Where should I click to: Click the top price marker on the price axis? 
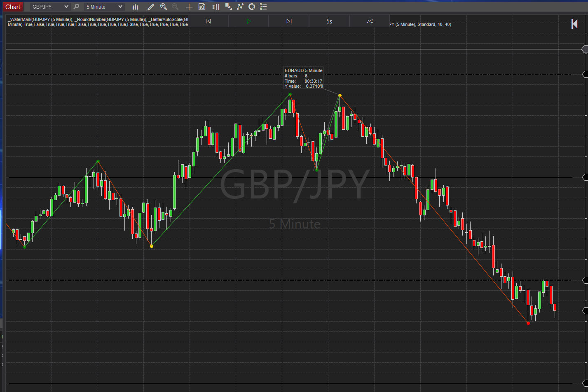tap(585, 49)
